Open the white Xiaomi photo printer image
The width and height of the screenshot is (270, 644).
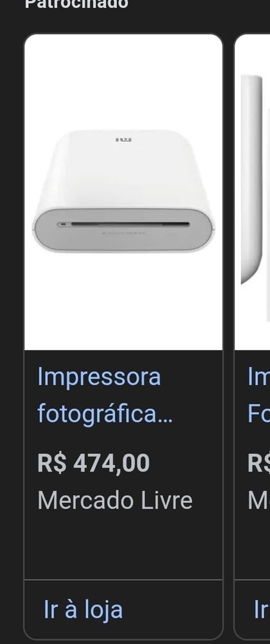pyautogui.click(x=123, y=192)
